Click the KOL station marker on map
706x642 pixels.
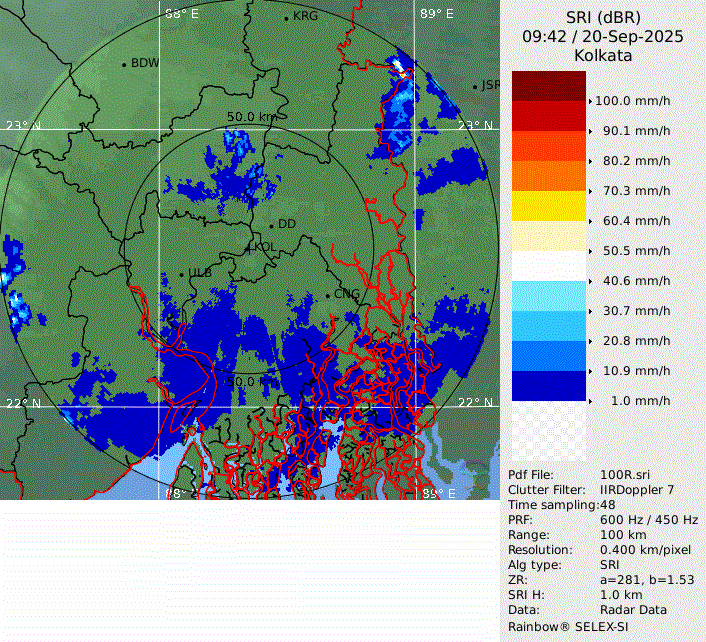tap(250, 246)
